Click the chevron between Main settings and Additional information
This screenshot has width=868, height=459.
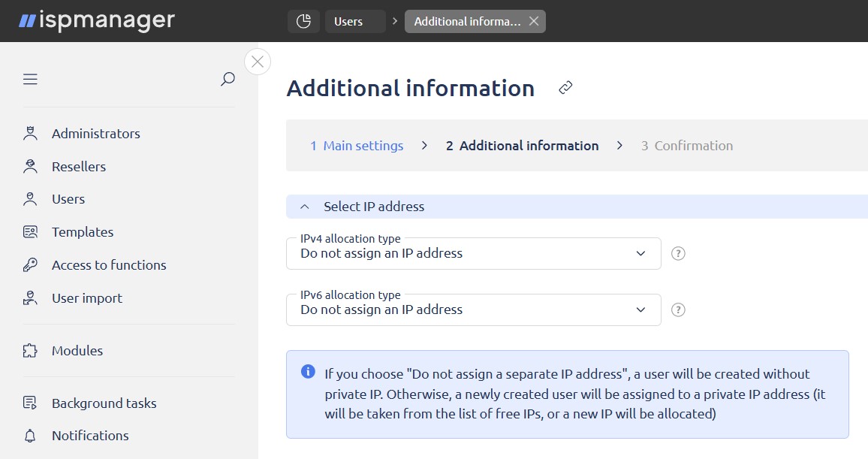click(424, 146)
